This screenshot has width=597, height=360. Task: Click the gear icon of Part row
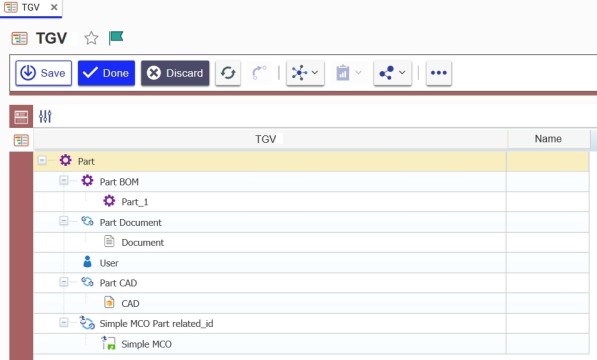(65, 160)
